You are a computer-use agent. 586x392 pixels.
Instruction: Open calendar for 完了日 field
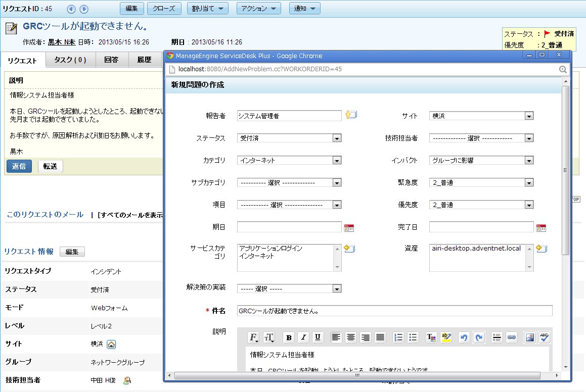(541, 227)
